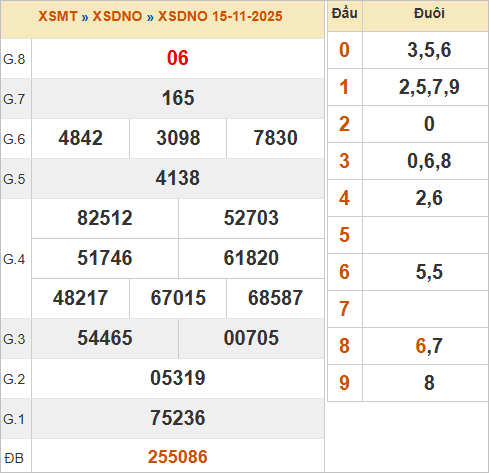Click head digit 1 in Đầu column

(344, 87)
